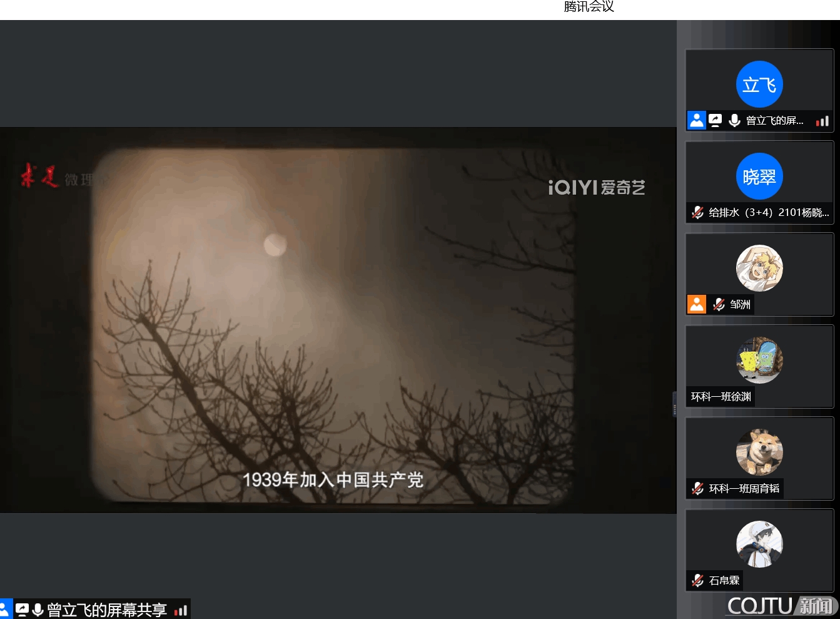Click muted microphone icon beside 石帛霖
The height and width of the screenshot is (619, 840).
click(x=697, y=580)
